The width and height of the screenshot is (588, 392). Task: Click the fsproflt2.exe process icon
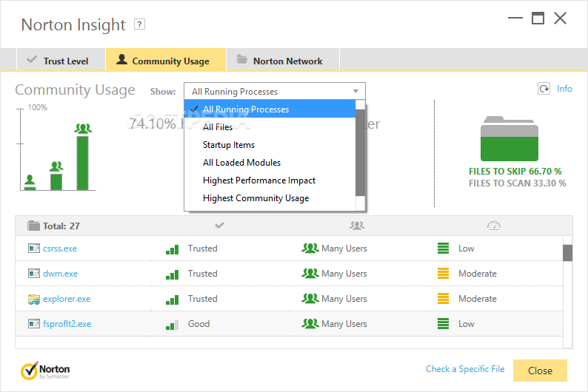coord(34,323)
